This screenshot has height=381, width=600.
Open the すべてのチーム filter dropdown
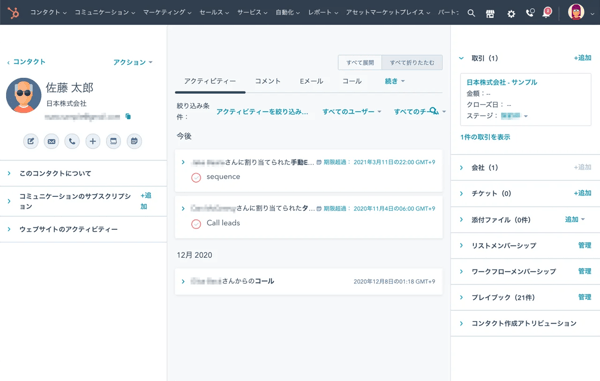tap(420, 112)
